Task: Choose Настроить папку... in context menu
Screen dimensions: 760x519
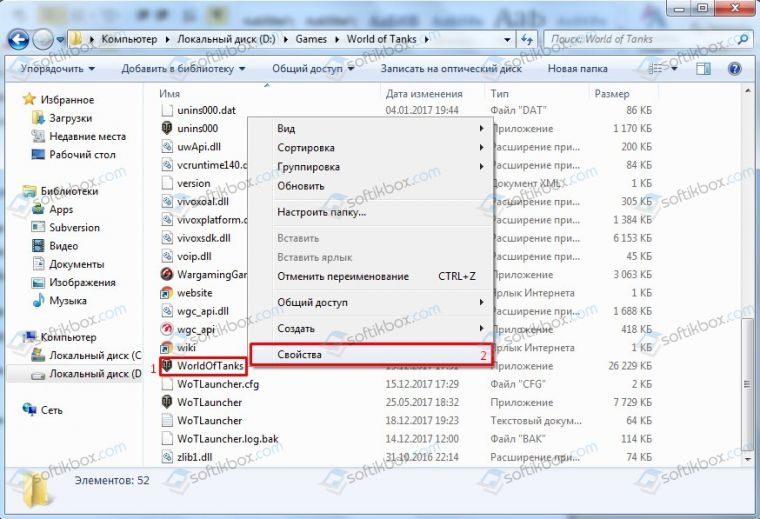Action: pyautogui.click(x=371, y=212)
